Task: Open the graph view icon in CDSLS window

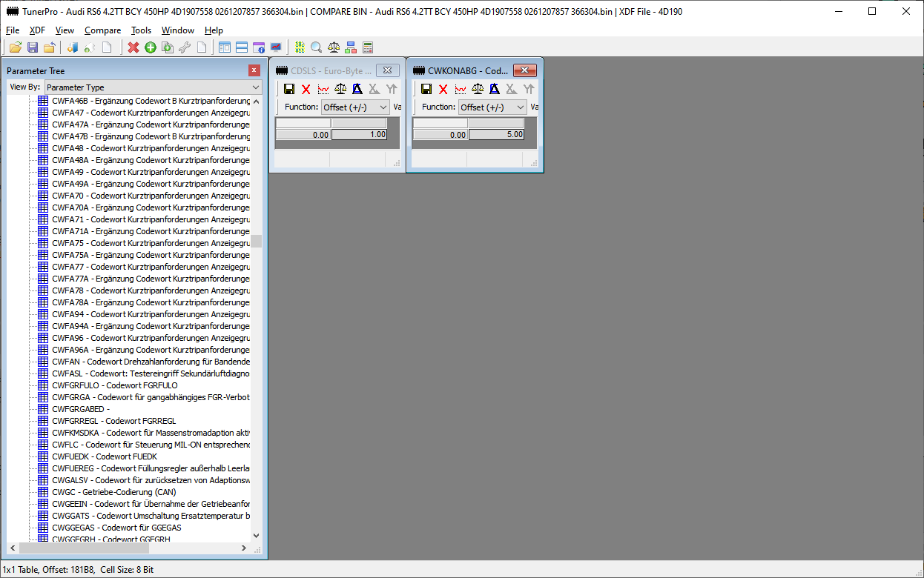Action: [323, 89]
